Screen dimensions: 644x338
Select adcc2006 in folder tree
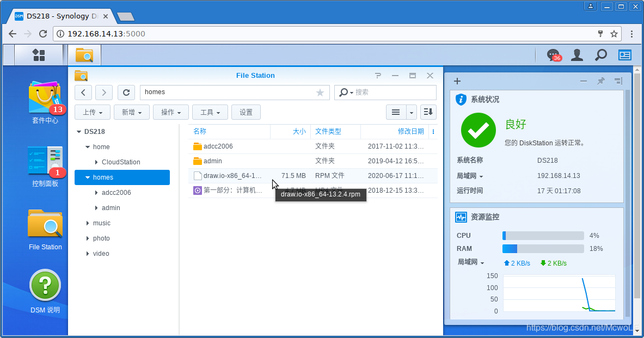[116, 193]
